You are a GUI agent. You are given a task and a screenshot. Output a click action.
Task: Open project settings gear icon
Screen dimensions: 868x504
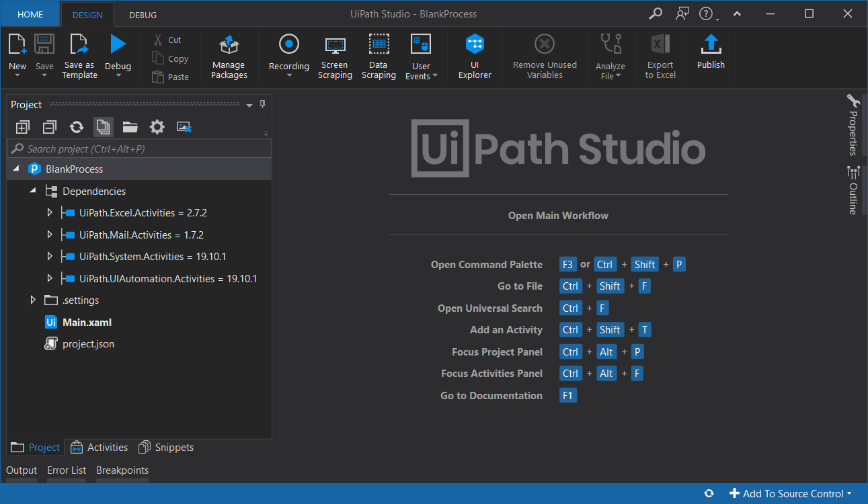pos(157,127)
